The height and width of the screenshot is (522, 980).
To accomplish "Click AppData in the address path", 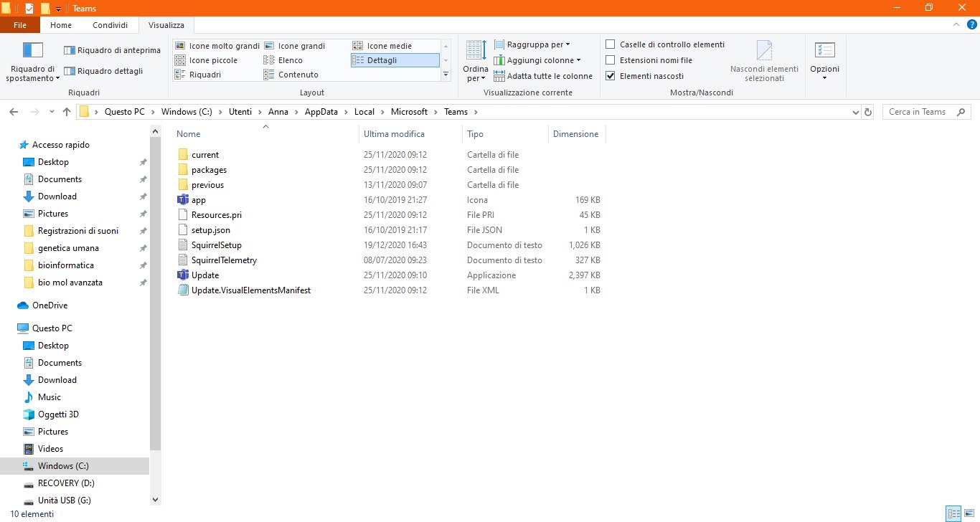I will coord(321,112).
